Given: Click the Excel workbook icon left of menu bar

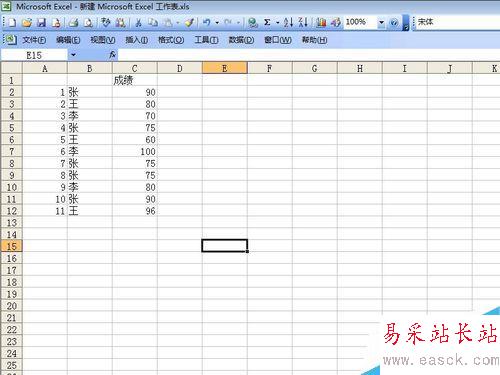Looking at the screenshot, I should pyautogui.click(x=11, y=40).
